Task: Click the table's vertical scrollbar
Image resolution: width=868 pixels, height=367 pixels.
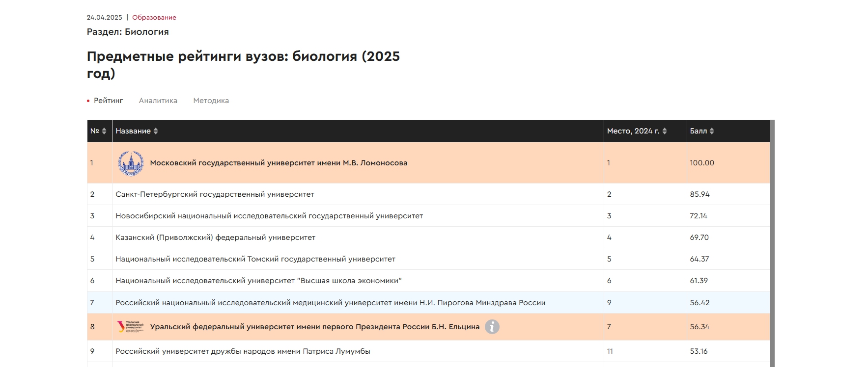Action: click(x=772, y=243)
